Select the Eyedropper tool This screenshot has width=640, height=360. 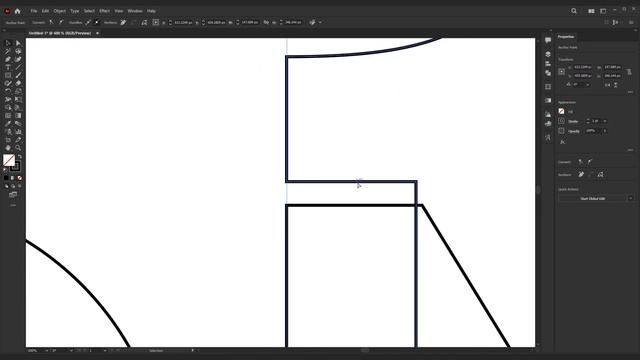pyautogui.click(x=8, y=124)
